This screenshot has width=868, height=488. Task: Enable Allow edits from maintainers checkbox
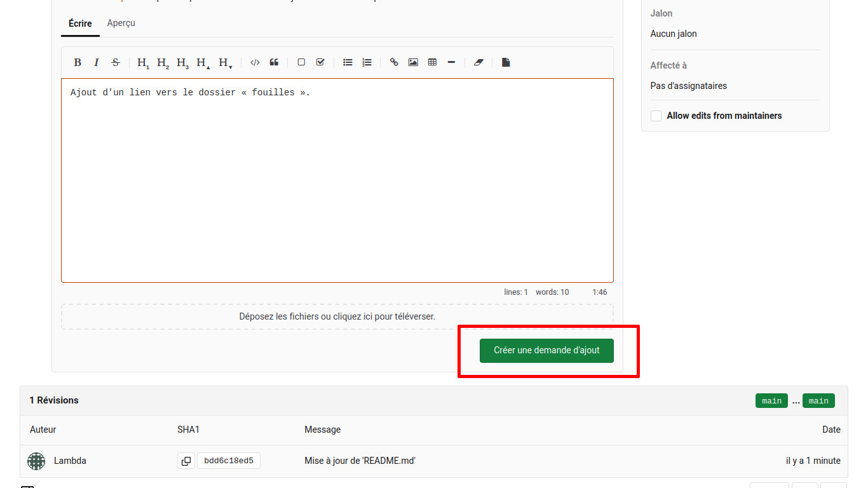(x=656, y=116)
